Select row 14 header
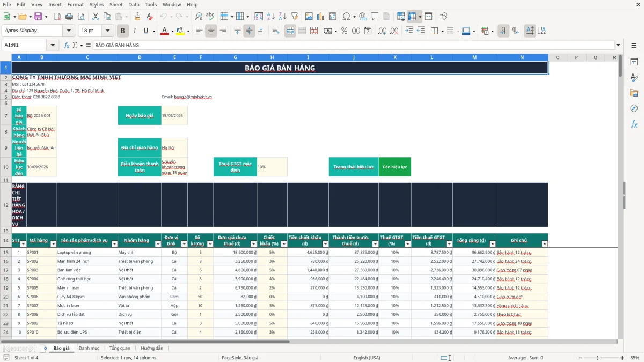This screenshot has height=362, width=644. tap(6, 240)
